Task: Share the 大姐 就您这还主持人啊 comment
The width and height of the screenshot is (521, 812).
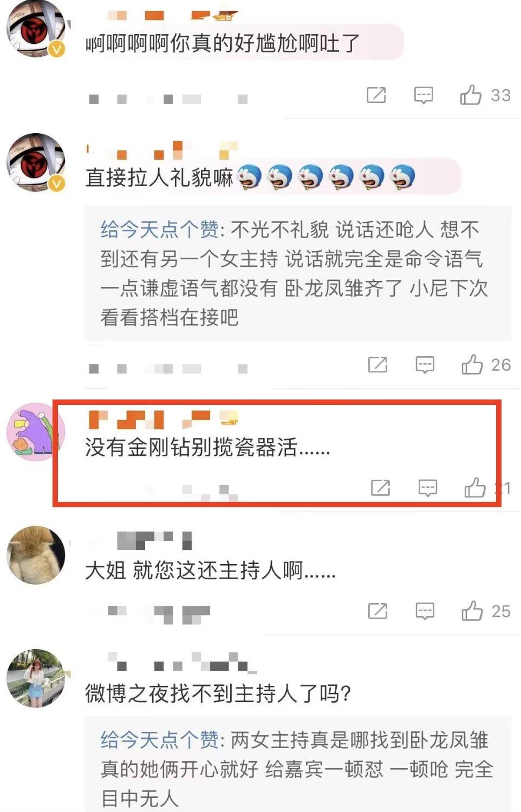Action: pyautogui.click(x=377, y=611)
